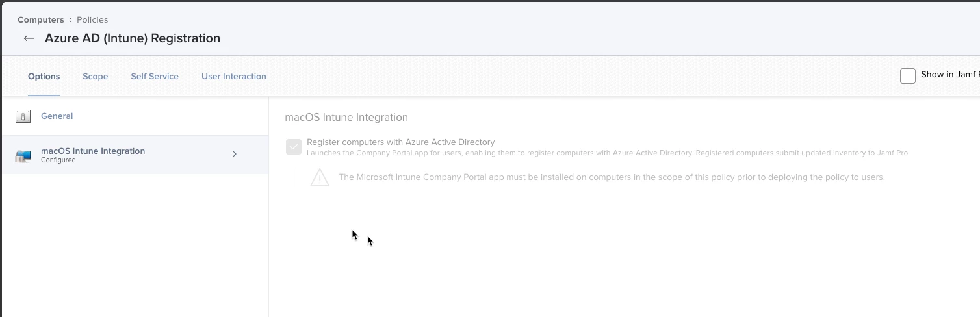980x317 pixels.
Task: Click the Policies breadcrumb link
Action: tap(92, 20)
